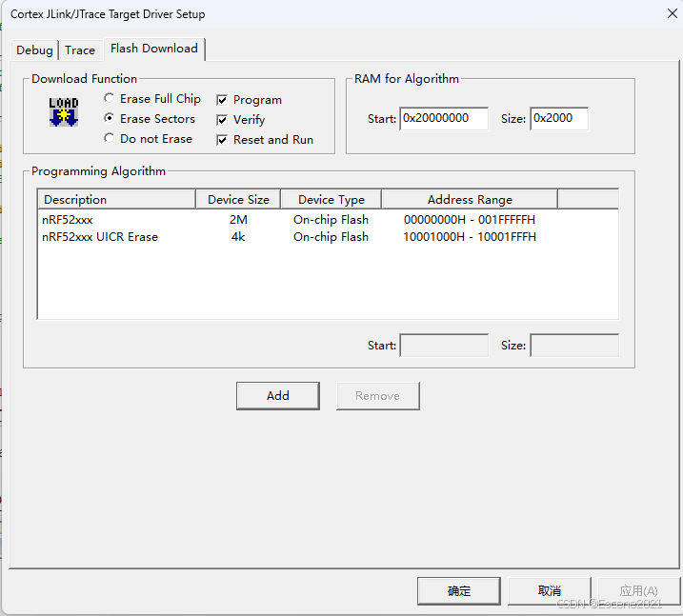
Task: Focus the RAM for Algorithm Size field
Action: tap(559, 118)
